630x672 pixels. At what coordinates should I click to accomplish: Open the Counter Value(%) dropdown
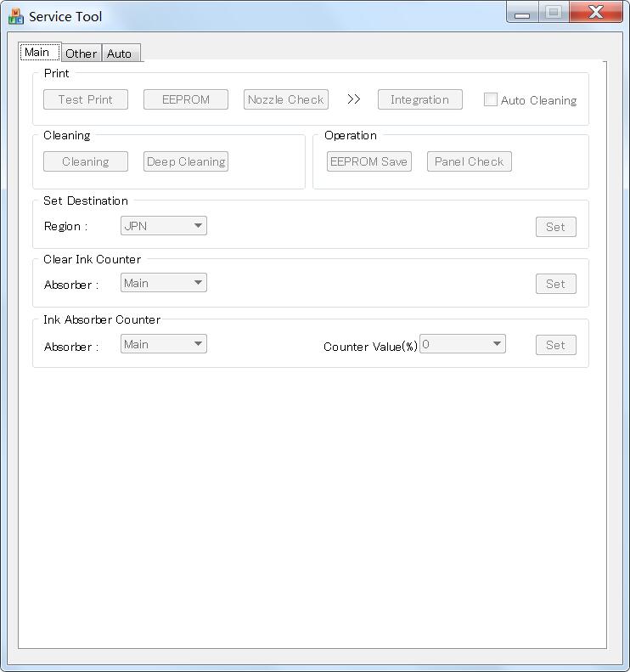463,344
